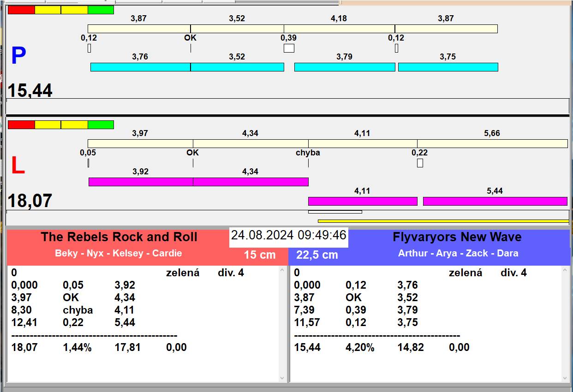Click the beige 5,66 segment in lane L
The image size is (573, 392).
492,144
